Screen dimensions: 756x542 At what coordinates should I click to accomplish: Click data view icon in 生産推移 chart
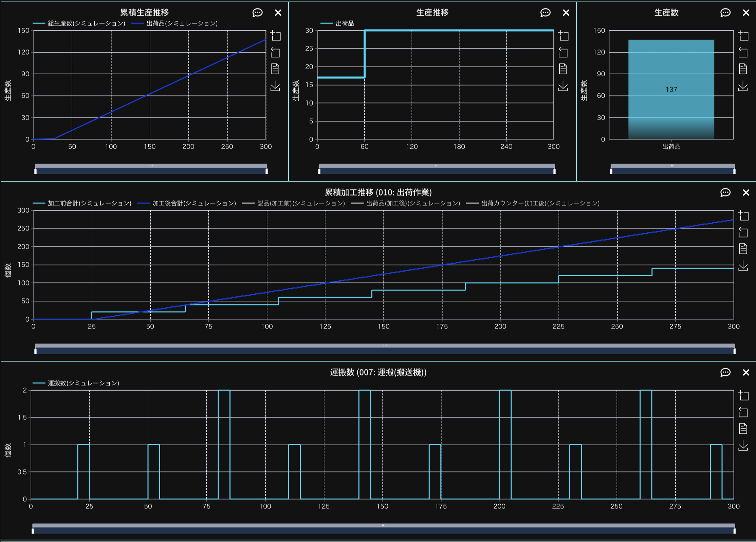click(563, 69)
